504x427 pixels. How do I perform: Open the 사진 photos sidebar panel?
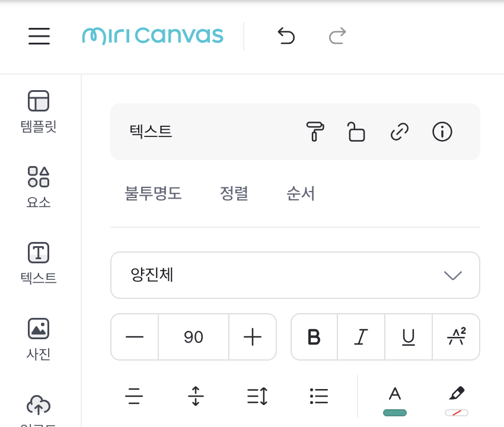coord(39,339)
